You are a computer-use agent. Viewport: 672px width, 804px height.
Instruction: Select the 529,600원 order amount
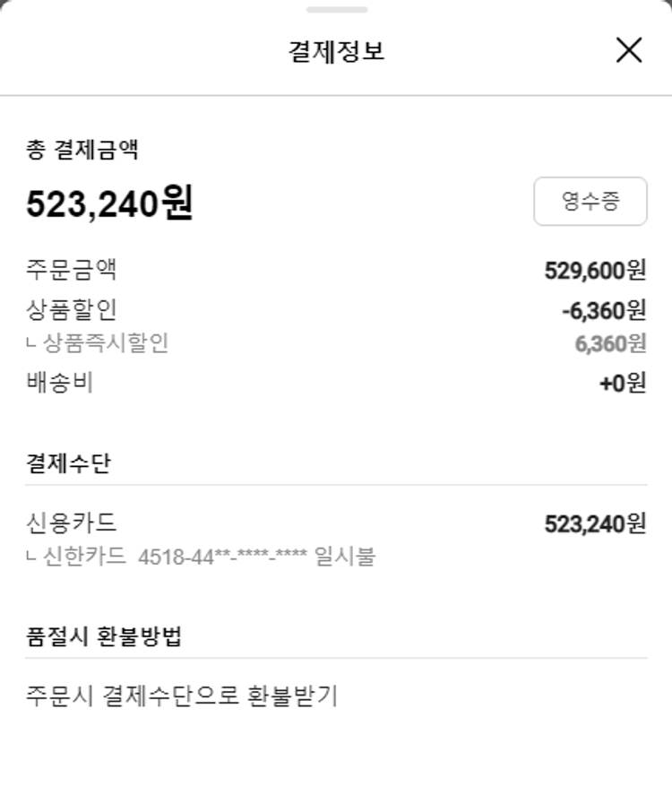click(x=595, y=270)
